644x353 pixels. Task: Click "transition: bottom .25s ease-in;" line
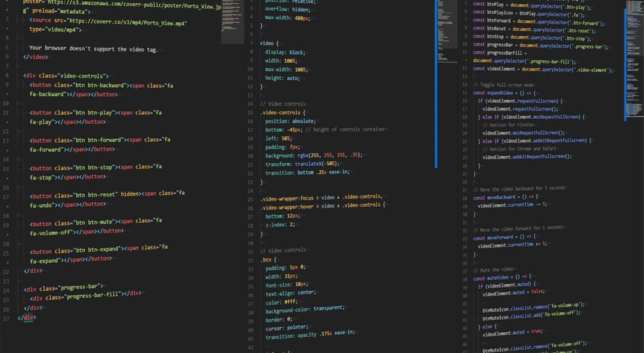click(x=308, y=173)
